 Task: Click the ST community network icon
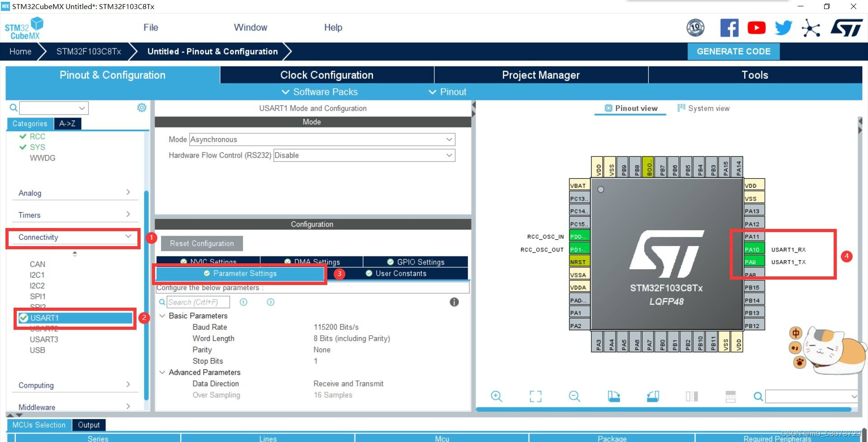coord(811,28)
